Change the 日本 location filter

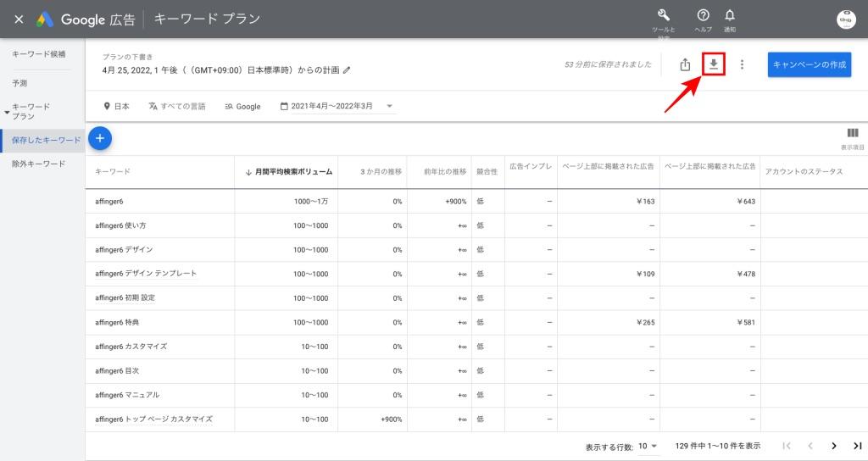pyautogui.click(x=116, y=106)
